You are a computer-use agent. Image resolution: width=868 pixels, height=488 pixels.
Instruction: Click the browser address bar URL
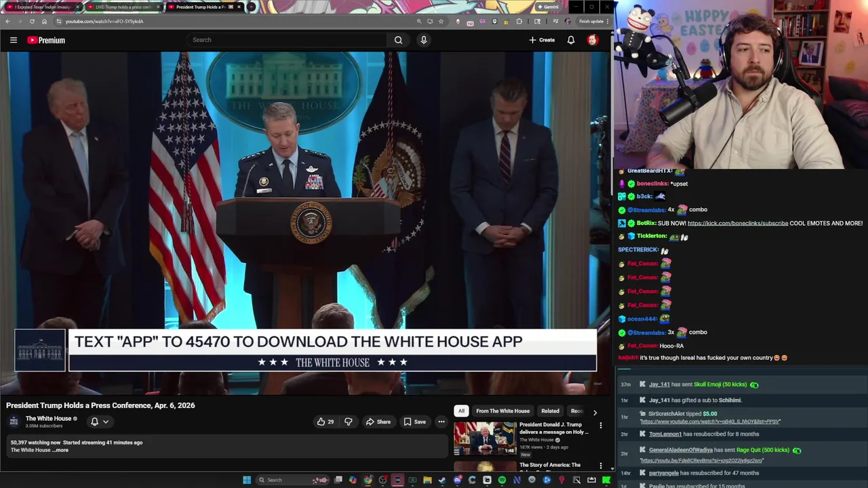click(x=104, y=21)
